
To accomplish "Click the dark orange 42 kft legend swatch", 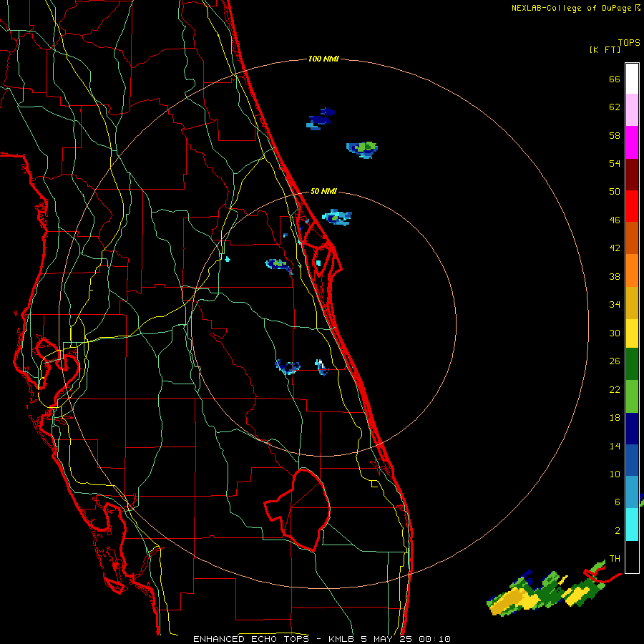I will (x=632, y=238).
